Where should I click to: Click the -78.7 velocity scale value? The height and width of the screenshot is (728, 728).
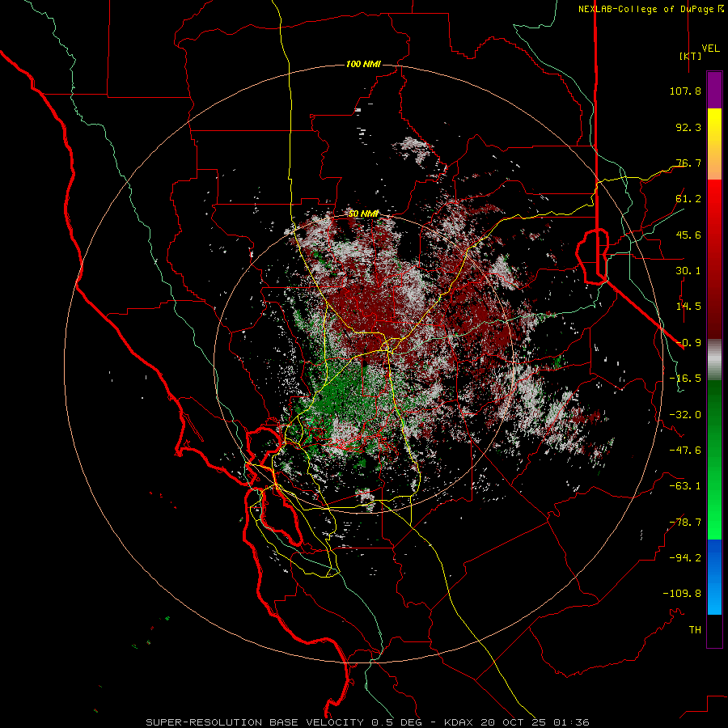click(x=685, y=523)
